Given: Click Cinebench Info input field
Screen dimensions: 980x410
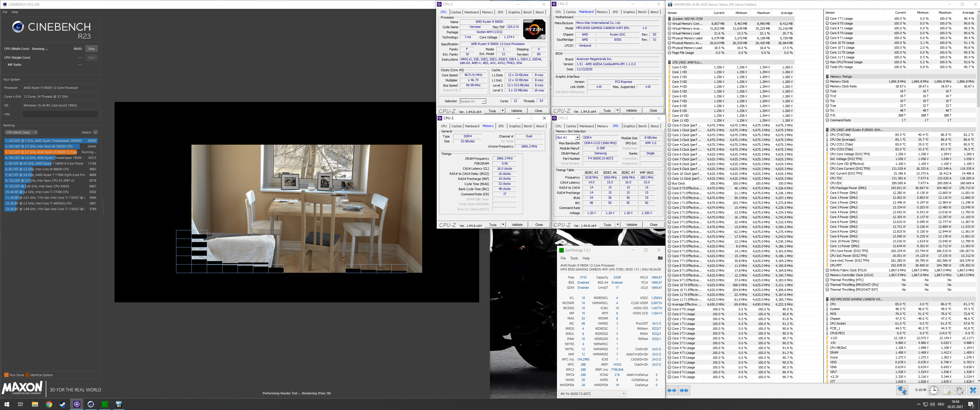Looking at the screenshot, I should coord(60,114).
